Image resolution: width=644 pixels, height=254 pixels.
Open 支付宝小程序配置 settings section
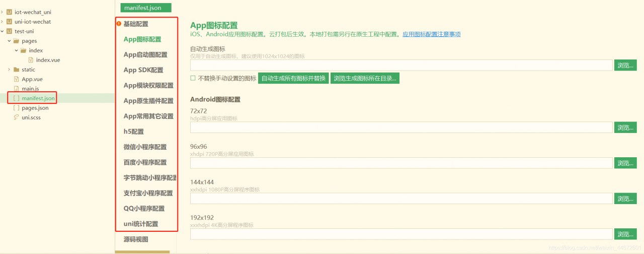coord(148,193)
